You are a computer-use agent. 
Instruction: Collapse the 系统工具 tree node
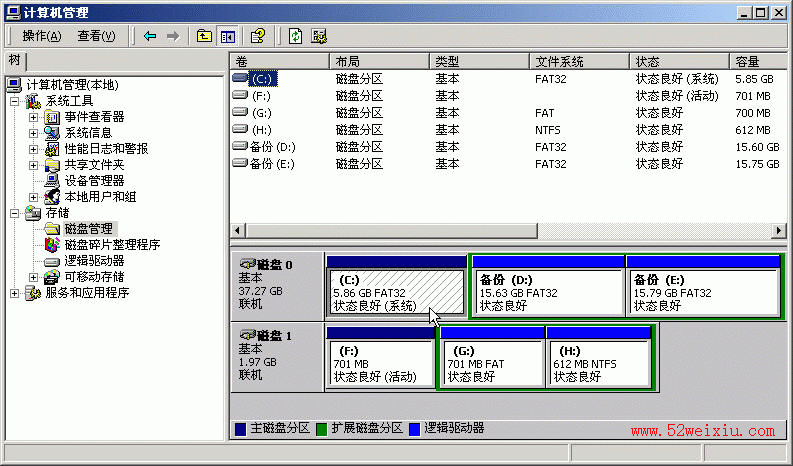[15, 101]
